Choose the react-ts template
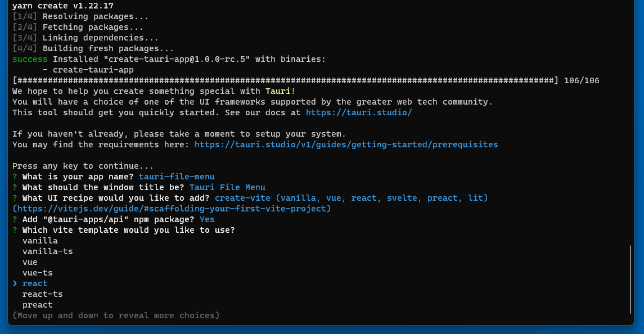This screenshot has height=334, width=644. (43, 294)
